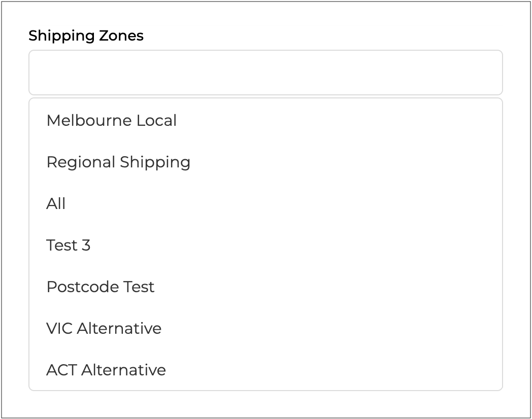Click the ACT Alternative list item
Screen dimensions: 532x419
(x=106, y=370)
